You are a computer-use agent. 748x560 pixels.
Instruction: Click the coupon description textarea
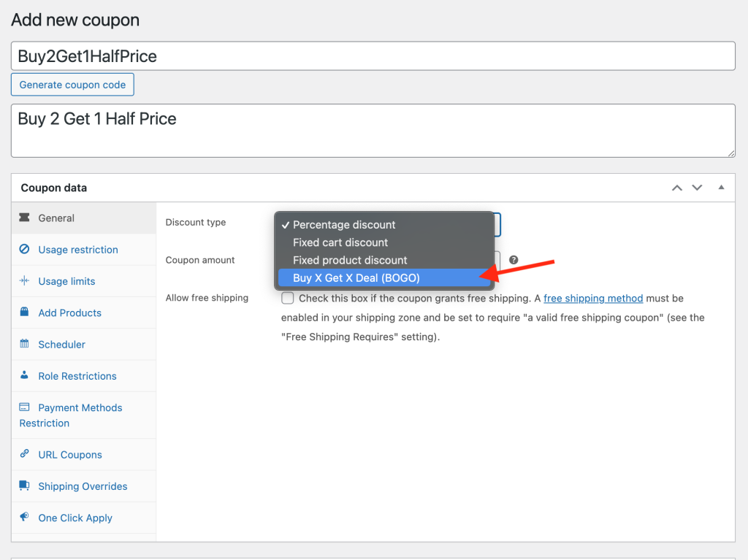(x=373, y=131)
